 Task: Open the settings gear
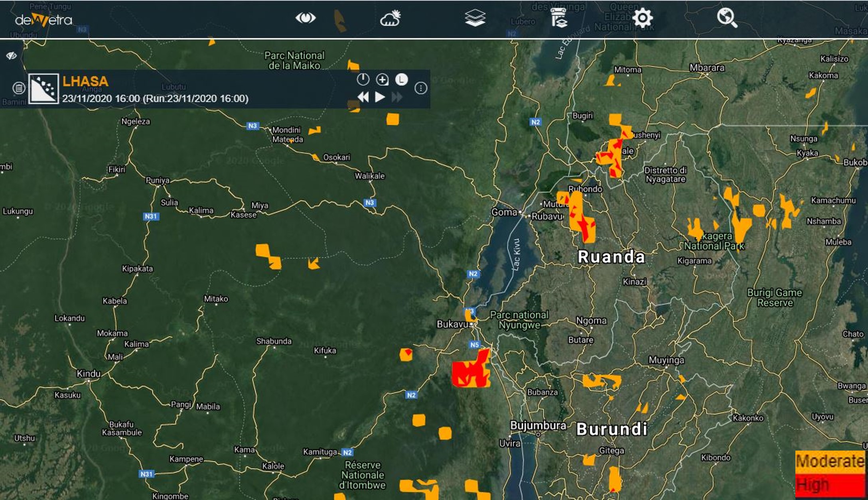click(643, 18)
